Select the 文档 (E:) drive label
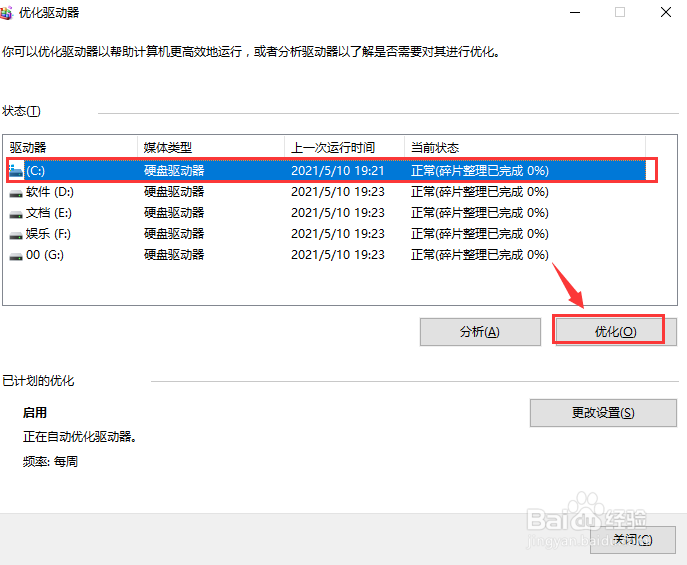This screenshot has width=687, height=565. pos(49,212)
